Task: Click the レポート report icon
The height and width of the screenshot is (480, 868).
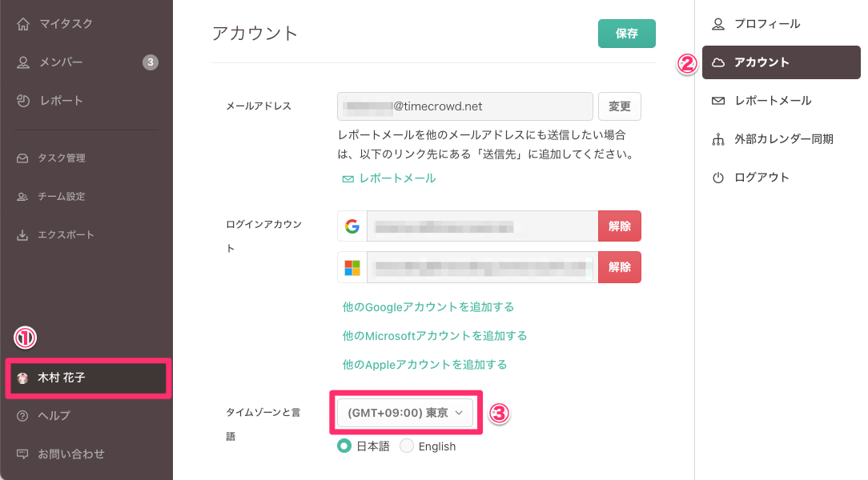Action: (25, 100)
